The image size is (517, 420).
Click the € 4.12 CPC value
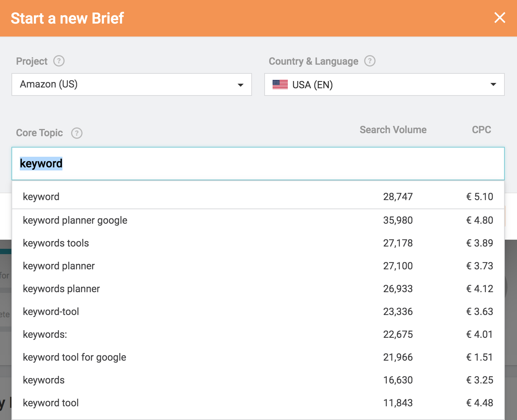click(480, 289)
